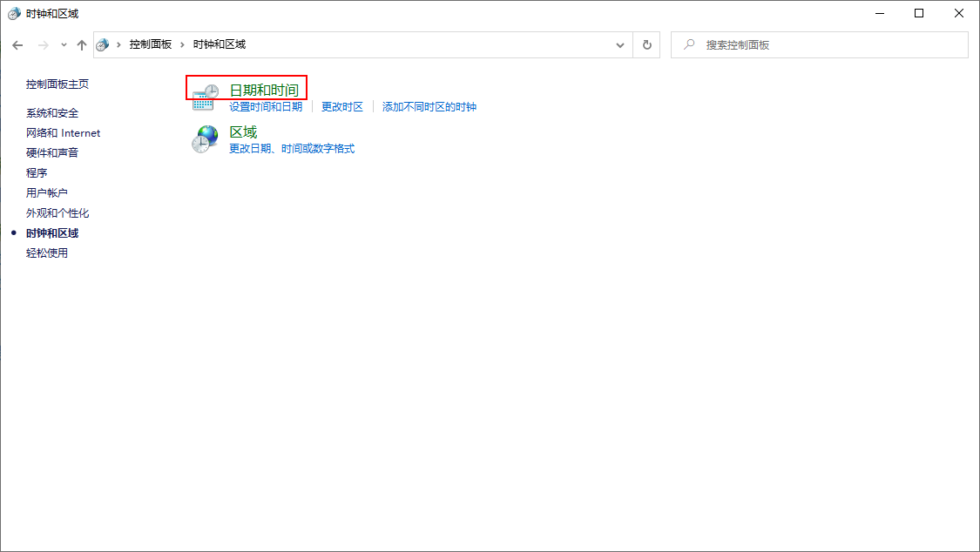Go to 控制面板主页
This screenshot has width=980, height=552.
point(57,84)
